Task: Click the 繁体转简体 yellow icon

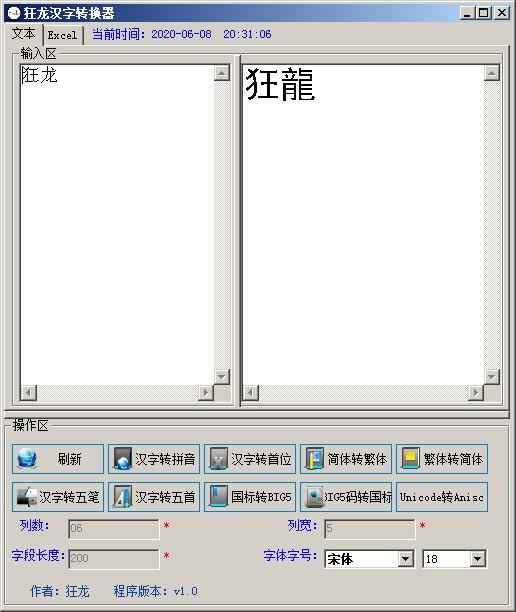Action: click(x=411, y=459)
